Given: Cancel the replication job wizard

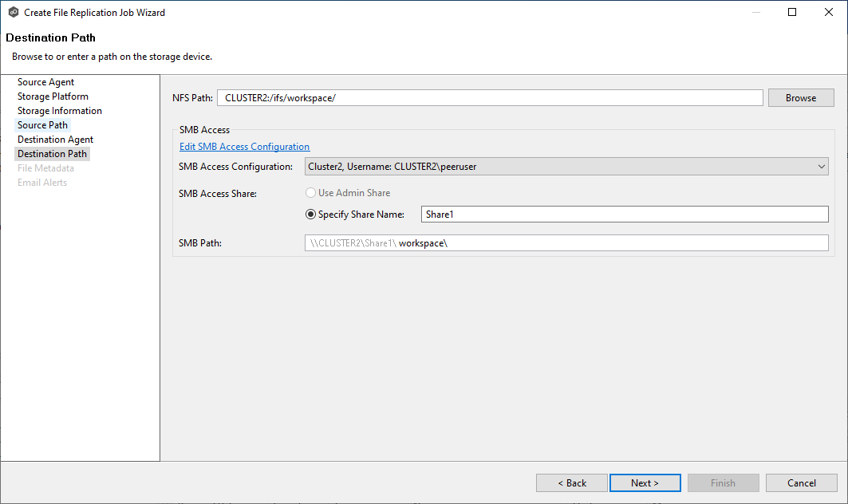Looking at the screenshot, I should point(801,483).
